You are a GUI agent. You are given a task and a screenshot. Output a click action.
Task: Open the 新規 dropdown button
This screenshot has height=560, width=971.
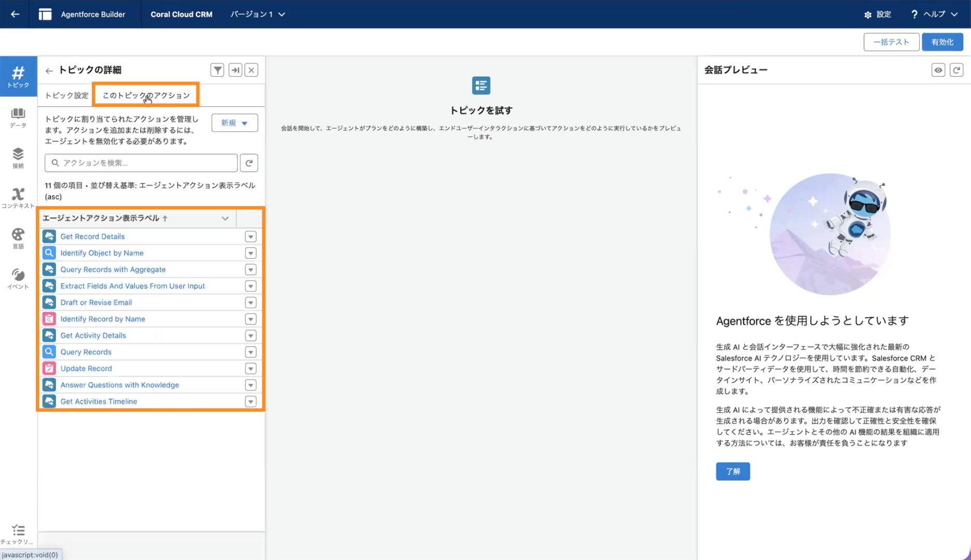tap(235, 123)
